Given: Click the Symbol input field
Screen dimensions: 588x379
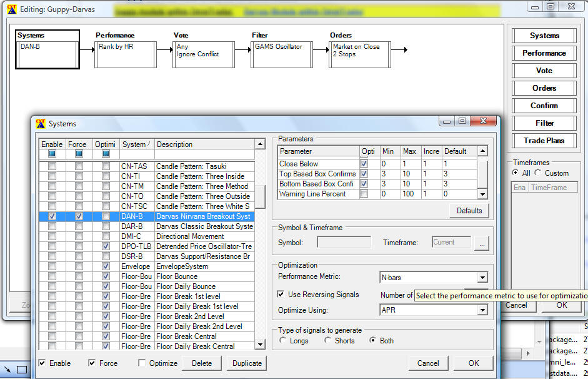Looking at the screenshot, I should [344, 243].
